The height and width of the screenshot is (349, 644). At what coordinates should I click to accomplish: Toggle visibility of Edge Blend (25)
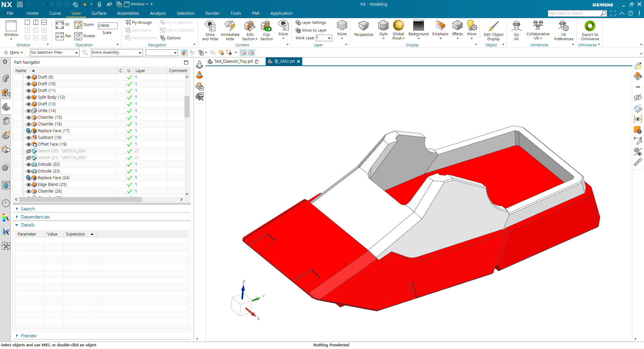pyautogui.click(x=29, y=185)
